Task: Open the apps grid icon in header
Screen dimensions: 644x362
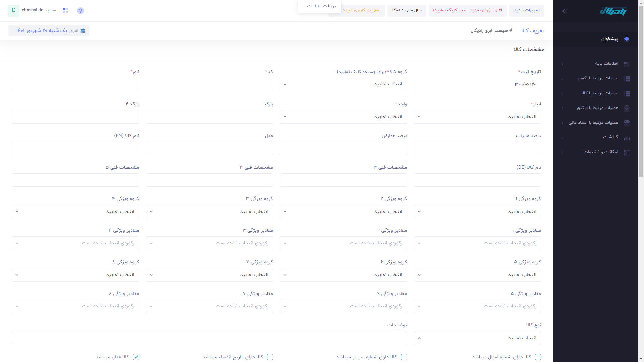Action: tap(66, 11)
